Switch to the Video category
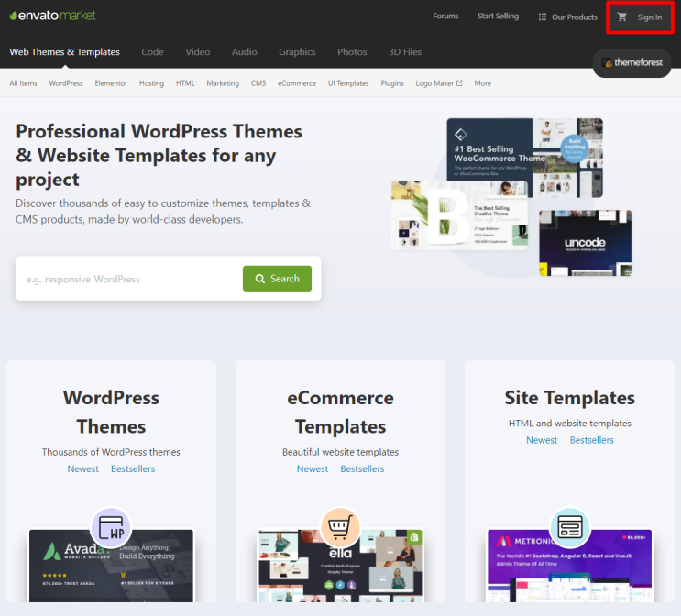 point(198,52)
